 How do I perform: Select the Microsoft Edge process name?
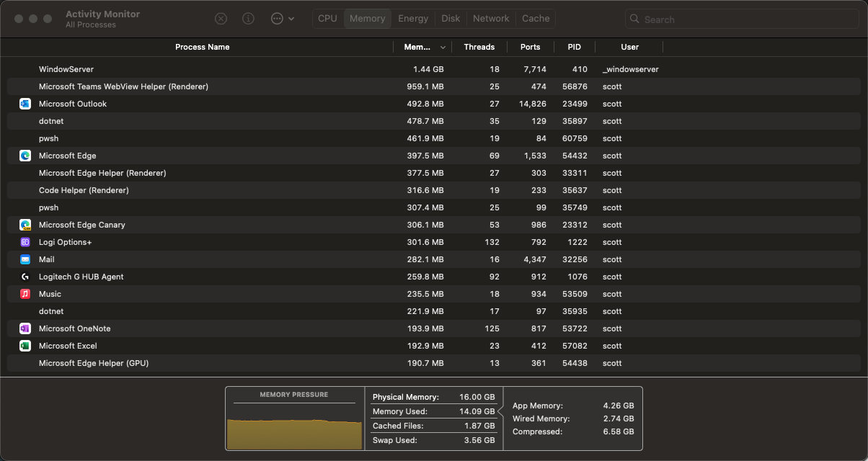click(68, 156)
